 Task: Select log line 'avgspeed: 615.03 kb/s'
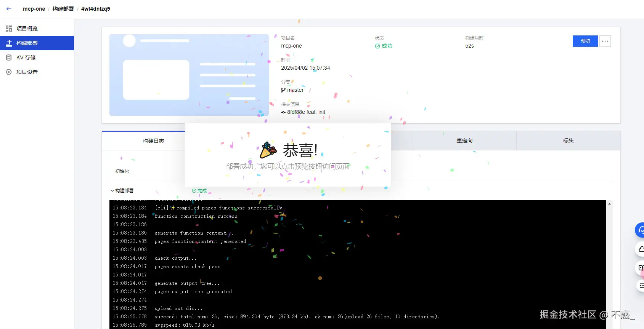pos(185,325)
